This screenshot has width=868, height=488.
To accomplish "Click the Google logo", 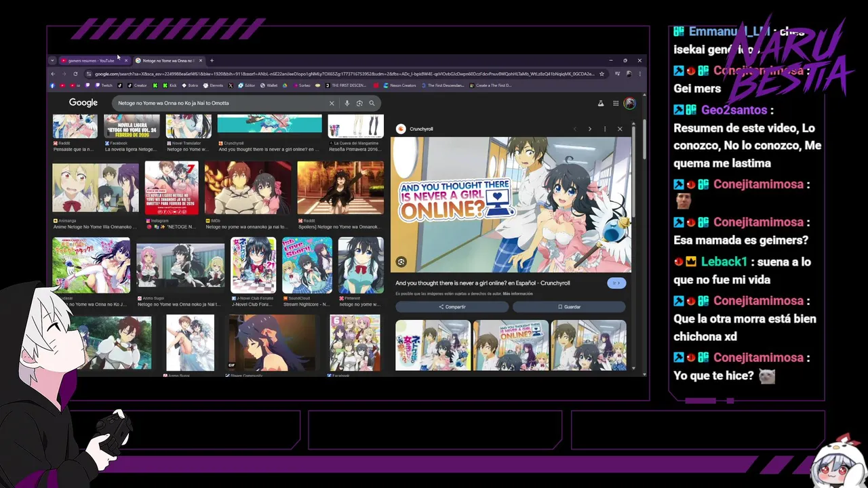I will [83, 103].
